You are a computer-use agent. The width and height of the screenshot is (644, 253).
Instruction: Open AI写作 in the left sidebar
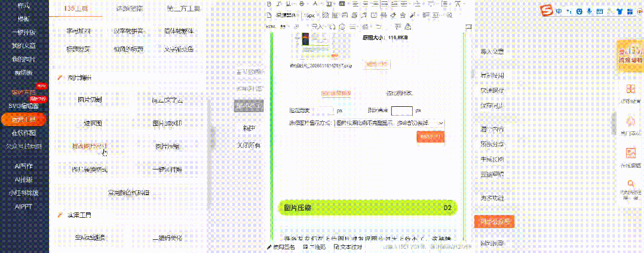24,166
